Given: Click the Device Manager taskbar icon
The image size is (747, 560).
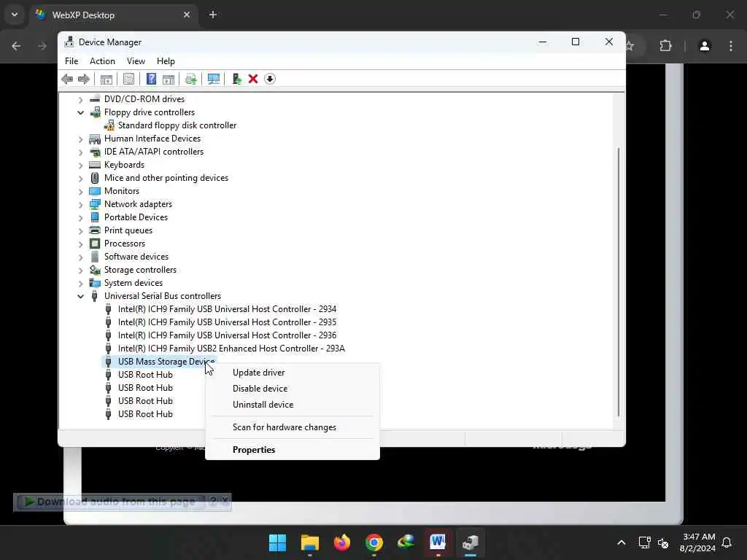Looking at the screenshot, I should (x=471, y=542).
